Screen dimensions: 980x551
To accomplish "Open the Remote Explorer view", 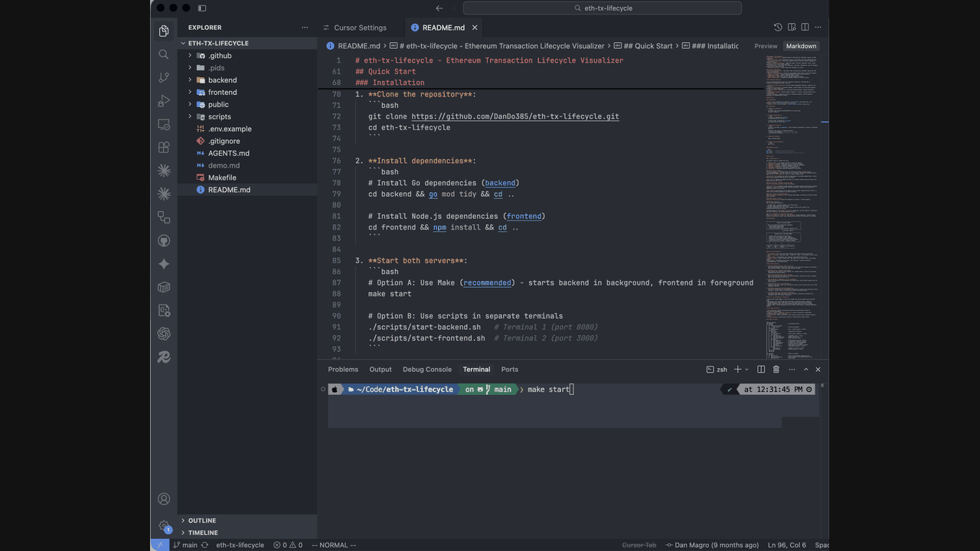I will [164, 124].
